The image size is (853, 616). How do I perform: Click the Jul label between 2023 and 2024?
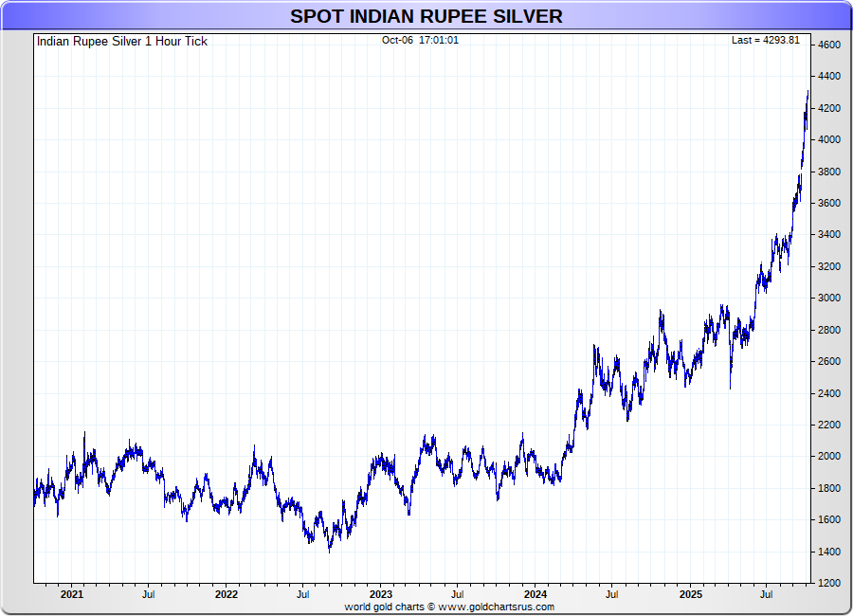click(x=458, y=595)
